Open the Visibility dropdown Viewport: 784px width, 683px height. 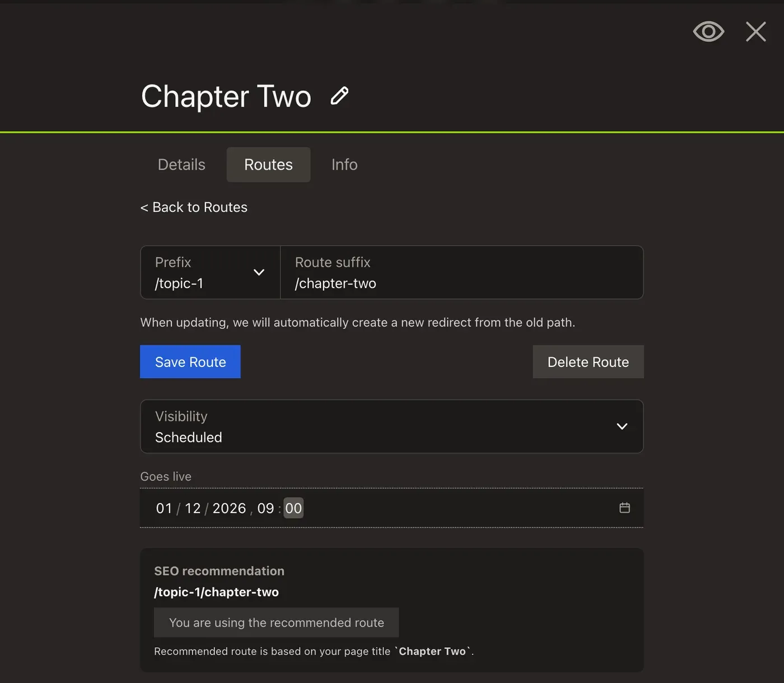[x=392, y=426]
